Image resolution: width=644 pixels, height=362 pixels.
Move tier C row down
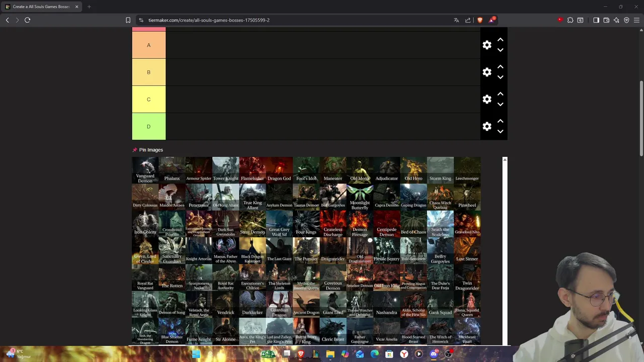coord(500,104)
